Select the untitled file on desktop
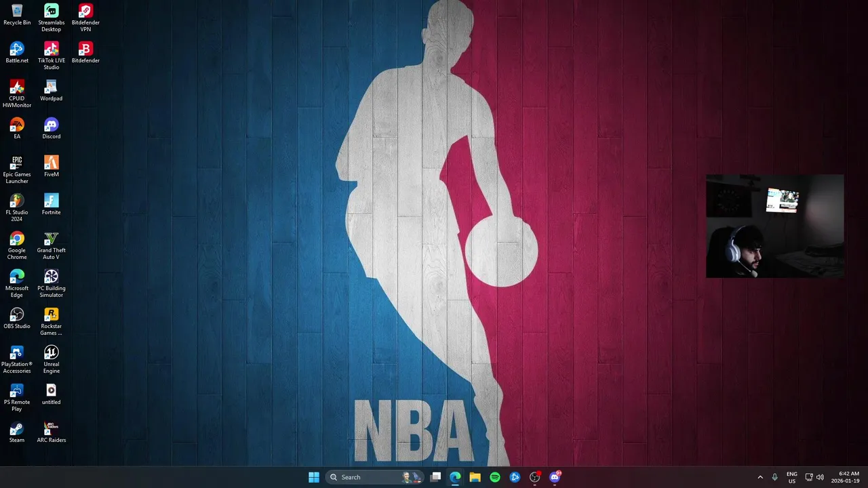The width and height of the screenshot is (868, 488). point(51,394)
